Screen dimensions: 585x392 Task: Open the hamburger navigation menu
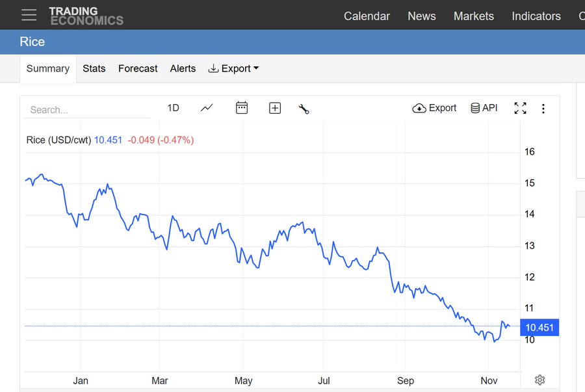[29, 15]
